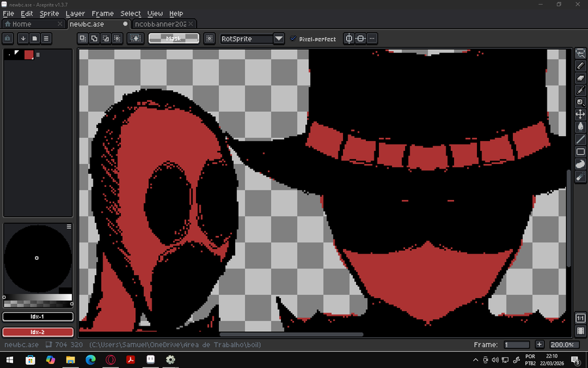Open the Sprite menu

click(49, 14)
